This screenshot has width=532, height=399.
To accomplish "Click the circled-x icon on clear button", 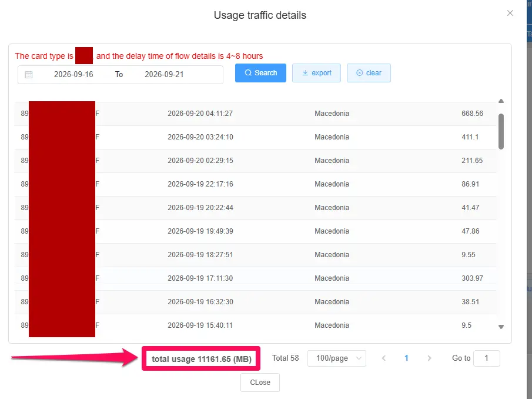I will [360, 73].
